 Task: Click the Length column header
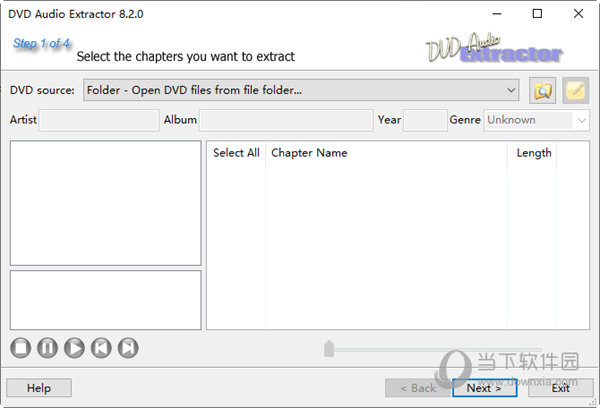(532, 153)
